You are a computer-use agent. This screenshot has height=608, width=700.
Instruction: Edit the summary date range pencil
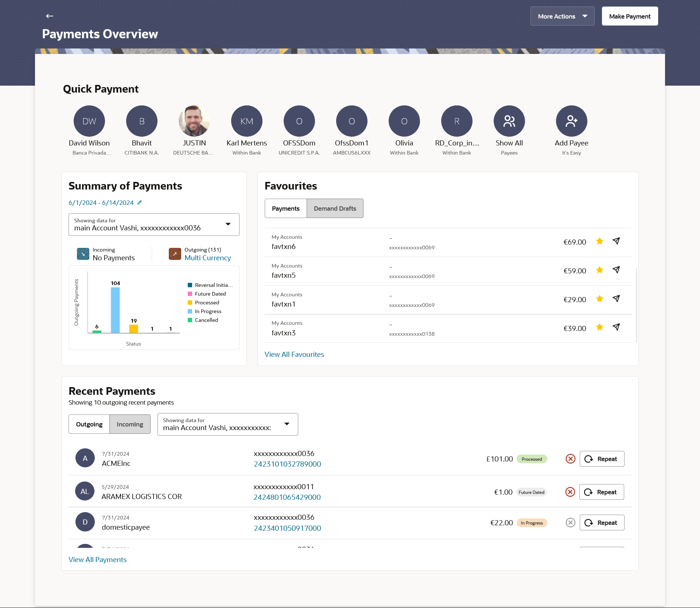pyautogui.click(x=140, y=203)
